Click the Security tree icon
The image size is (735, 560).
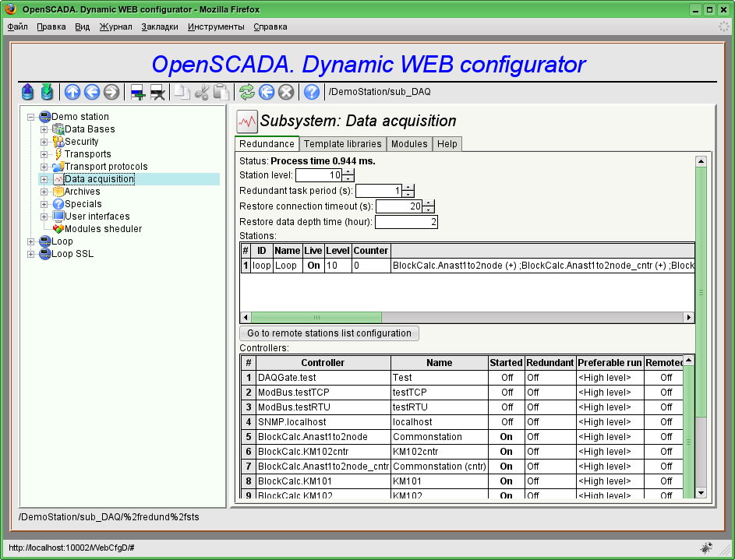click(x=58, y=142)
